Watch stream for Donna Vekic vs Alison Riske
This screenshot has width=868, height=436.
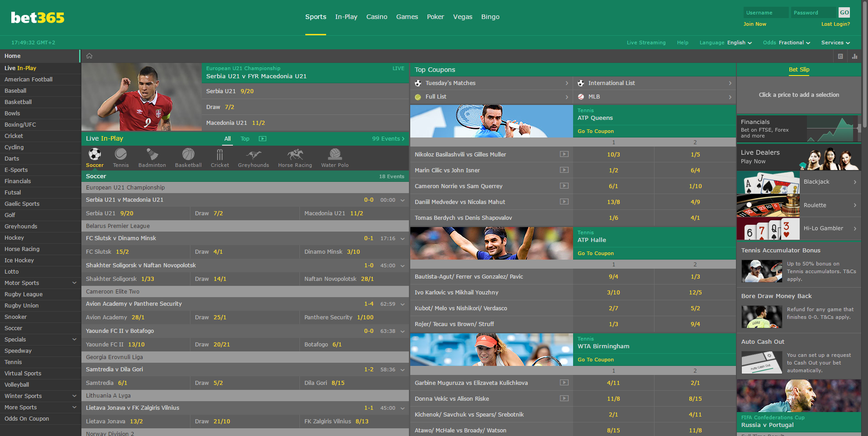point(564,398)
